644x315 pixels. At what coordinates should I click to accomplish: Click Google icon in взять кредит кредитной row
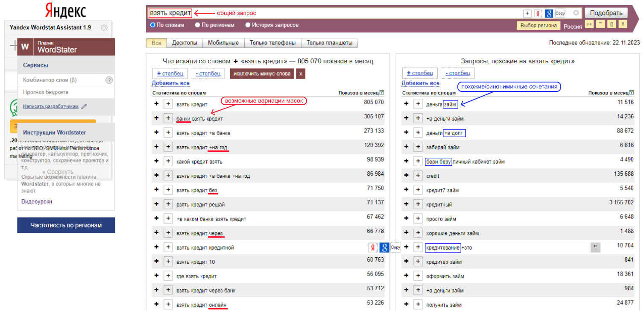(x=384, y=247)
